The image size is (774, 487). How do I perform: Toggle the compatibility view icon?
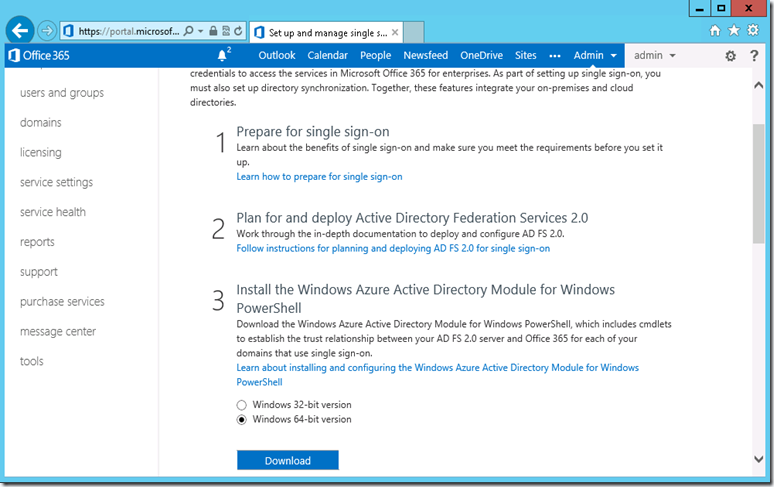click(226, 31)
